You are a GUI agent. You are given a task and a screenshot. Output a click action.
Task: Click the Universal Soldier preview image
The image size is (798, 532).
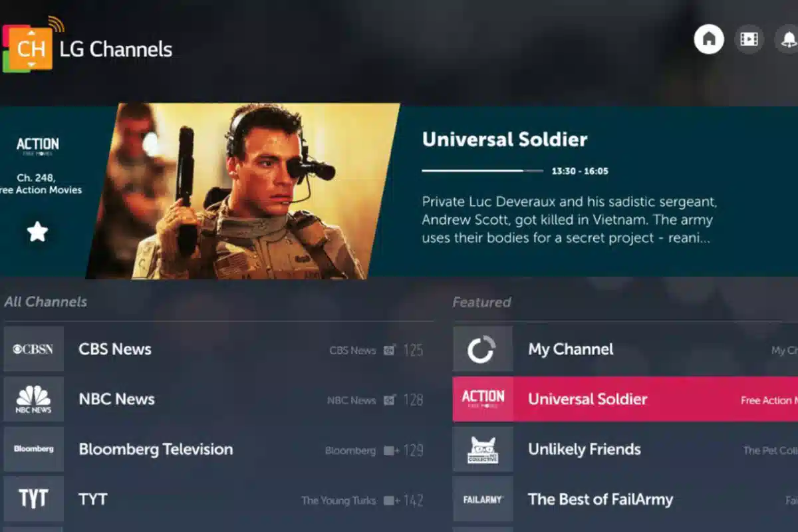pos(243,191)
